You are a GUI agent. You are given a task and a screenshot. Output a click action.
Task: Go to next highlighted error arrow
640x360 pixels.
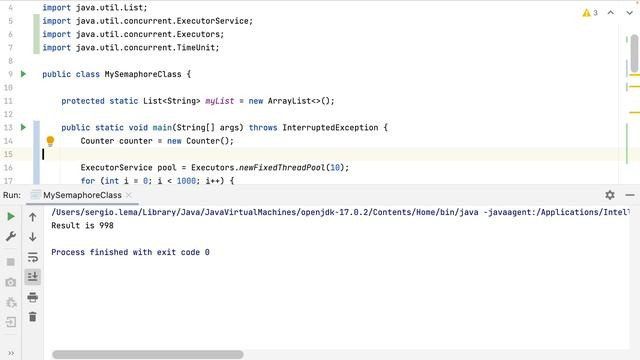pos(629,13)
